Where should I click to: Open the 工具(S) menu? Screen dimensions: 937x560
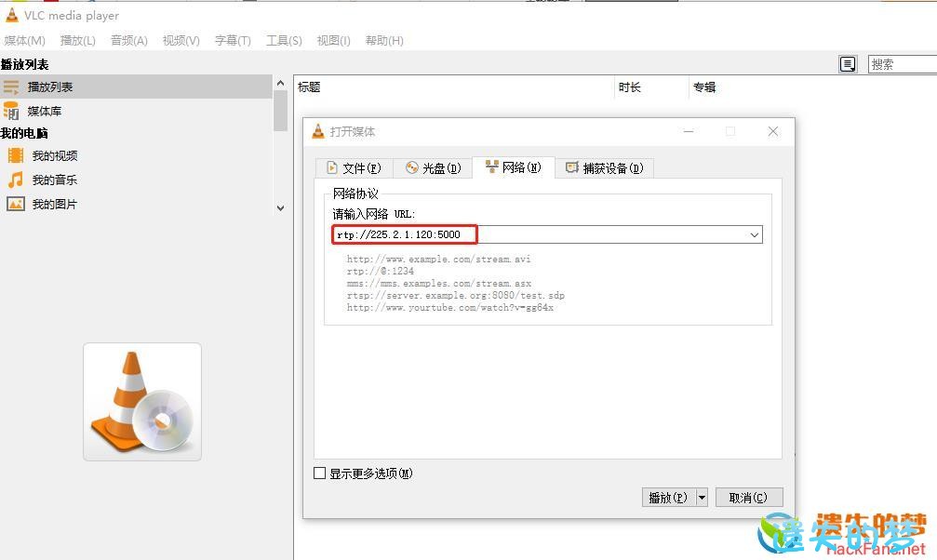[284, 41]
